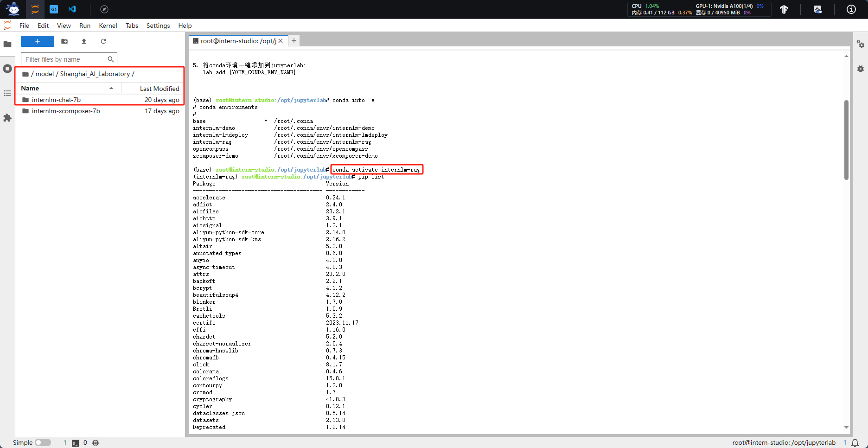Image resolution: width=868 pixels, height=448 pixels.
Task: Open the blue code terminal icon in top bar
Action: point(54,9)
